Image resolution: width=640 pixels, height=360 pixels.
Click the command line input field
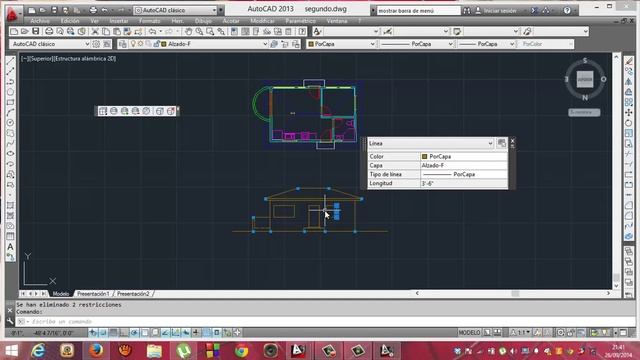pos(327,322)
